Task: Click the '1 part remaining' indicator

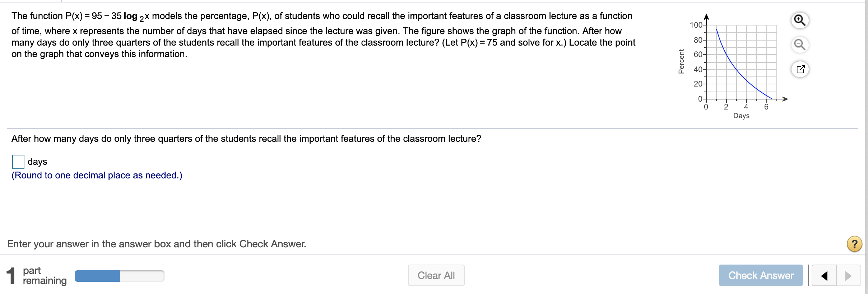Action: click(x=37, y=276)
